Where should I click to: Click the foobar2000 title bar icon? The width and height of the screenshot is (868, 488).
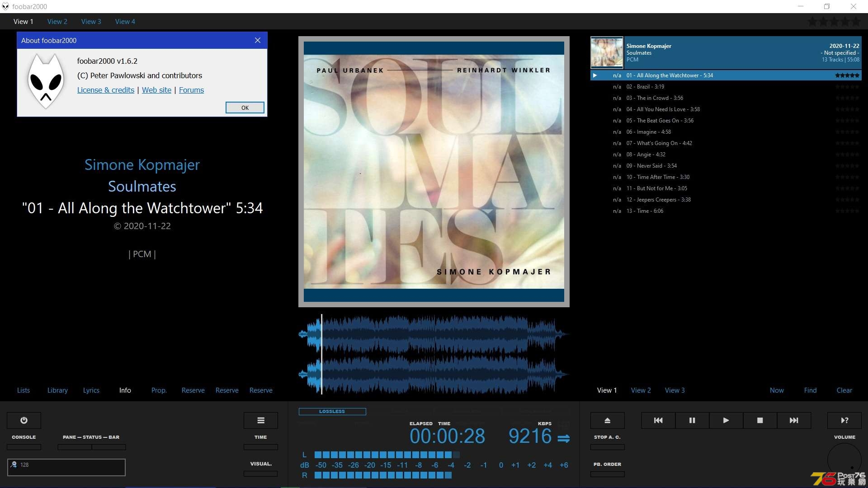click(x=5, y=6)
